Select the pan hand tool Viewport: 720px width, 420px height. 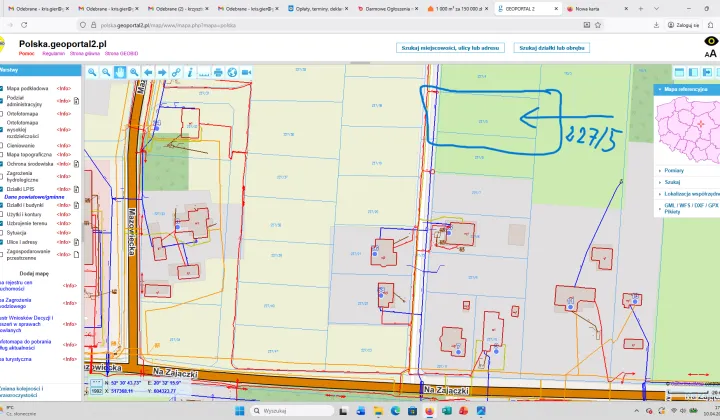(120, 72)
